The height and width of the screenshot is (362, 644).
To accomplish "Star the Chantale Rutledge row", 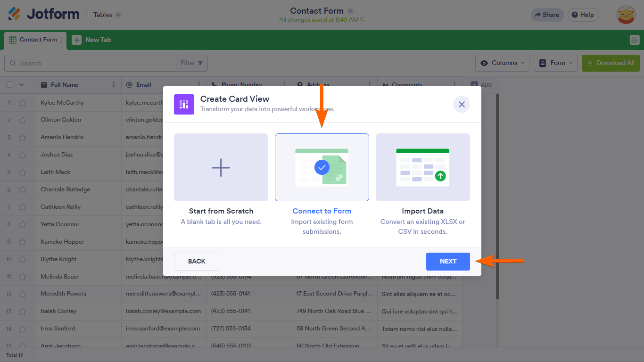I will (22, 190).
